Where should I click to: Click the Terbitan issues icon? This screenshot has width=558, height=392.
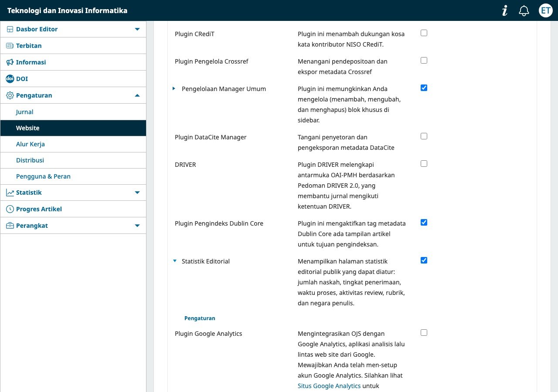(10, 46)
